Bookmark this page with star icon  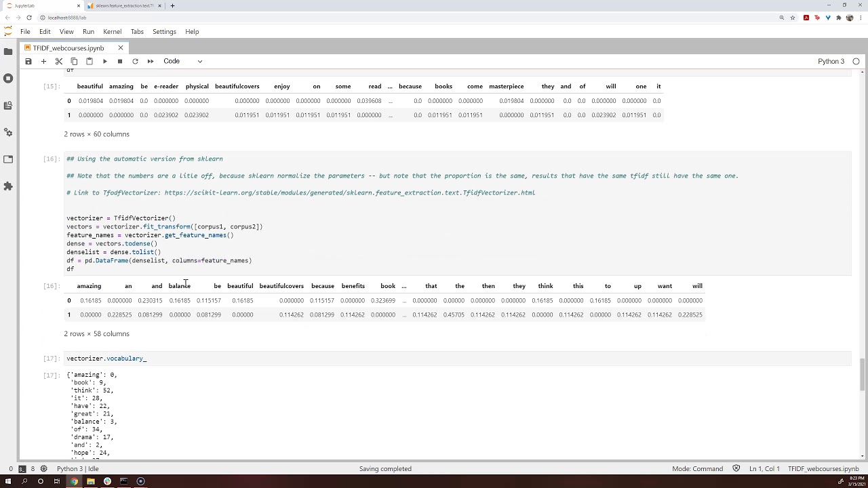coord(793,18)
